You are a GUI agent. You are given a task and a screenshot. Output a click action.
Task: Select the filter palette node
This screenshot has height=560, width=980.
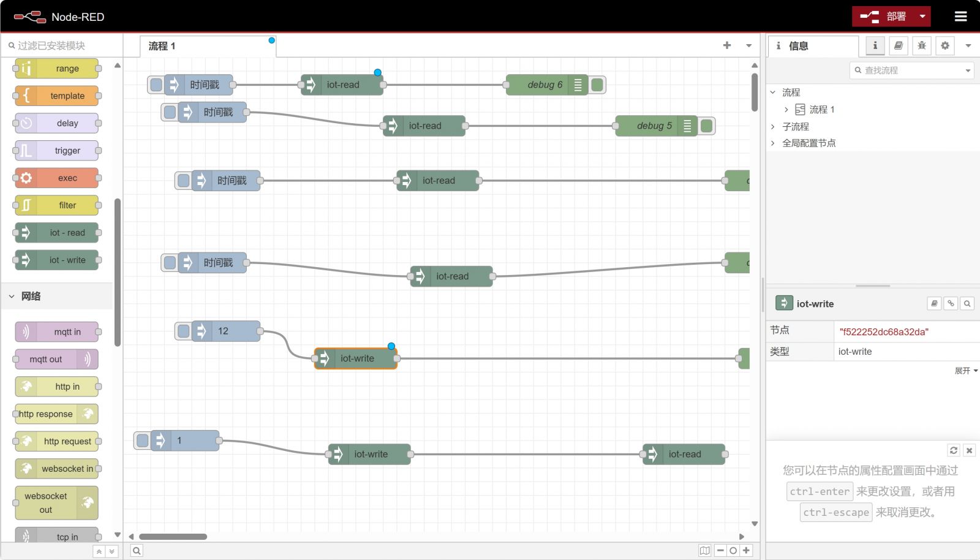(57, 205)
